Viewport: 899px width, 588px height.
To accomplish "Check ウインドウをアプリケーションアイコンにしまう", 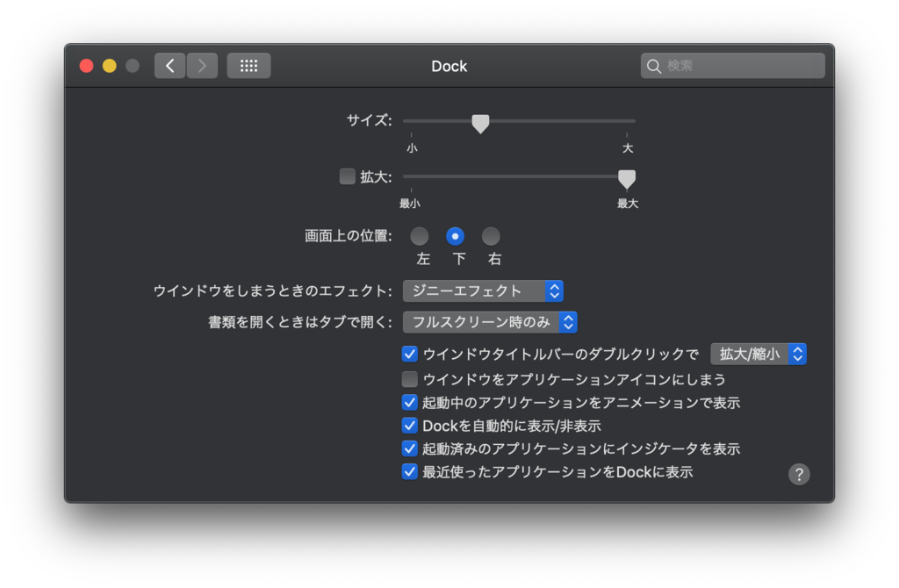I will [x=409, y=379].
